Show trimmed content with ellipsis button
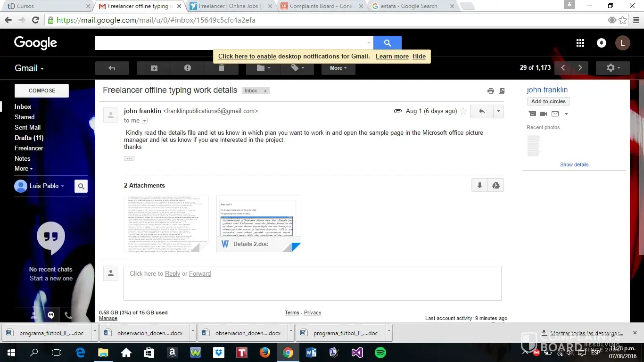644x362 pixels. [129, 158]
